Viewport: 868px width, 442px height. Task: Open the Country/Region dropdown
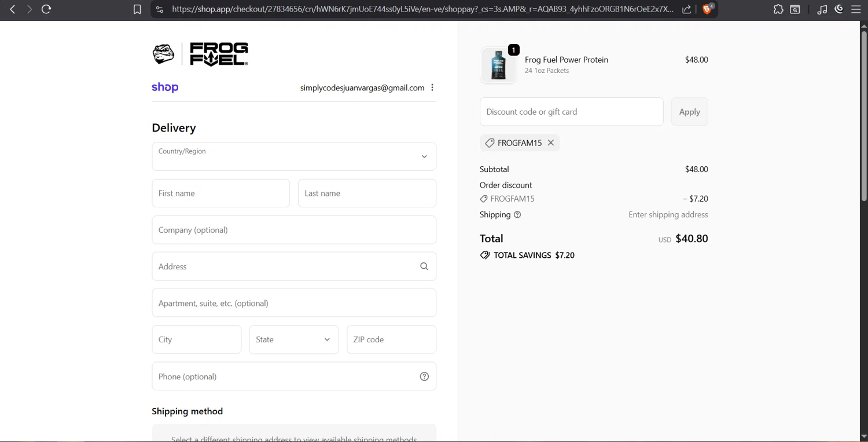coord(294,156)
